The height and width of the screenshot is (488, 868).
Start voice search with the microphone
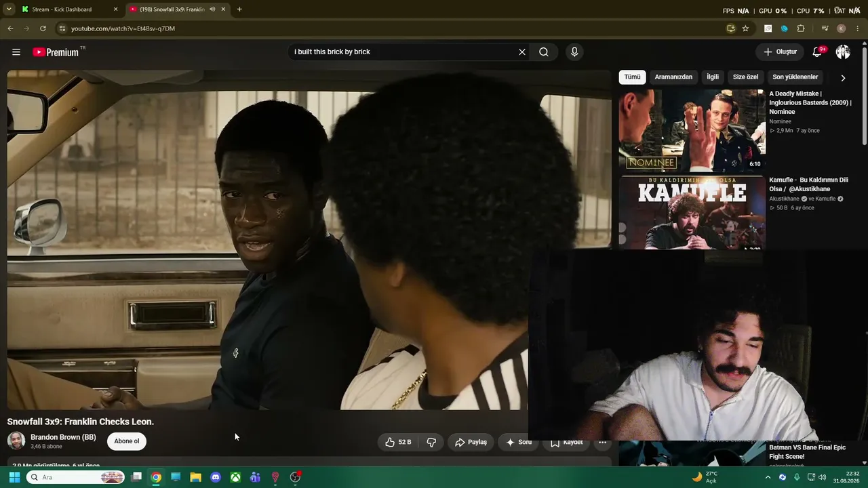(574, 52)
